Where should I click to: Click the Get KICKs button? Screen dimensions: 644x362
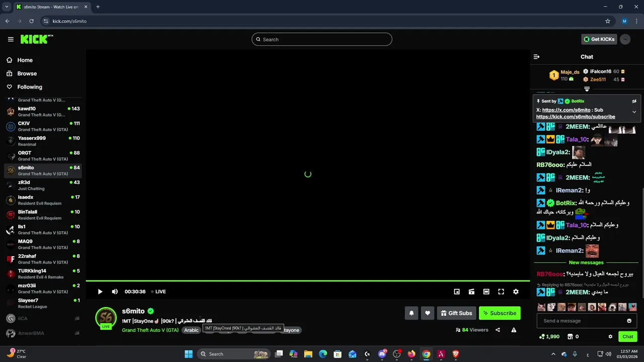[x=599, y=39]
